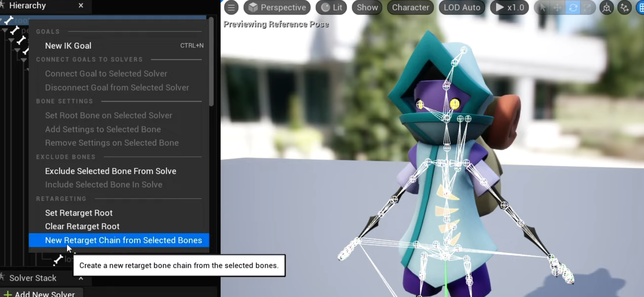
Task: Choose Exclude Selected Bone From Solve
Action: click(119, 171)
